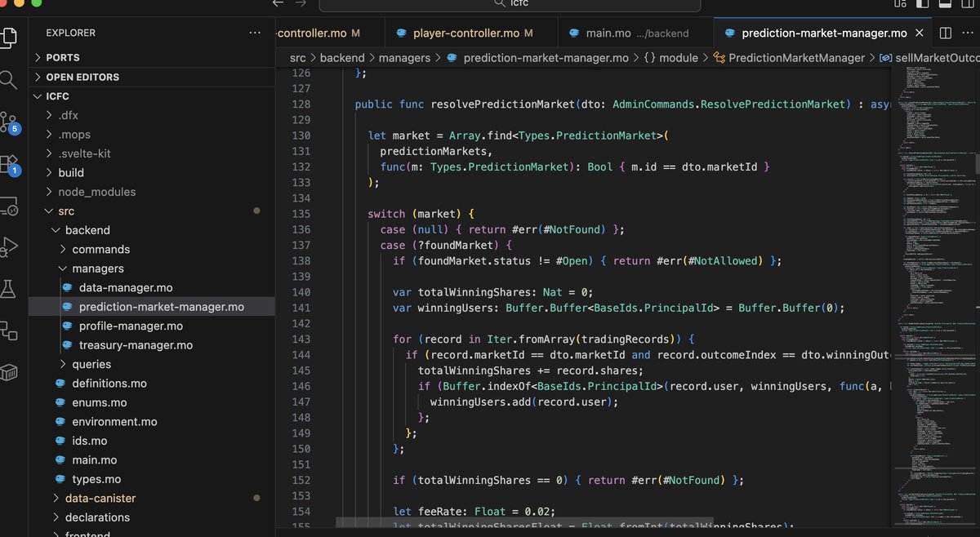Click the environment.mo file icon
980x537 pixels.
pos(59,422)
